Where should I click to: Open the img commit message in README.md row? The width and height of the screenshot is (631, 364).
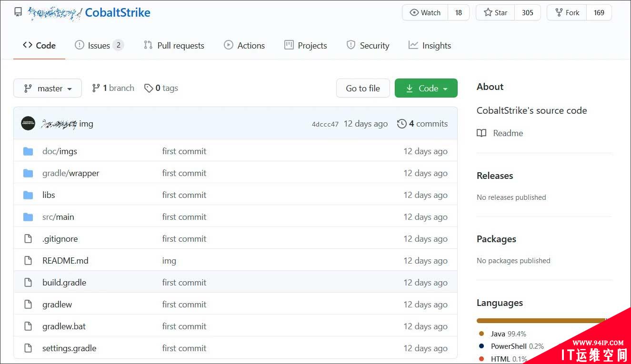pos(169,261)
